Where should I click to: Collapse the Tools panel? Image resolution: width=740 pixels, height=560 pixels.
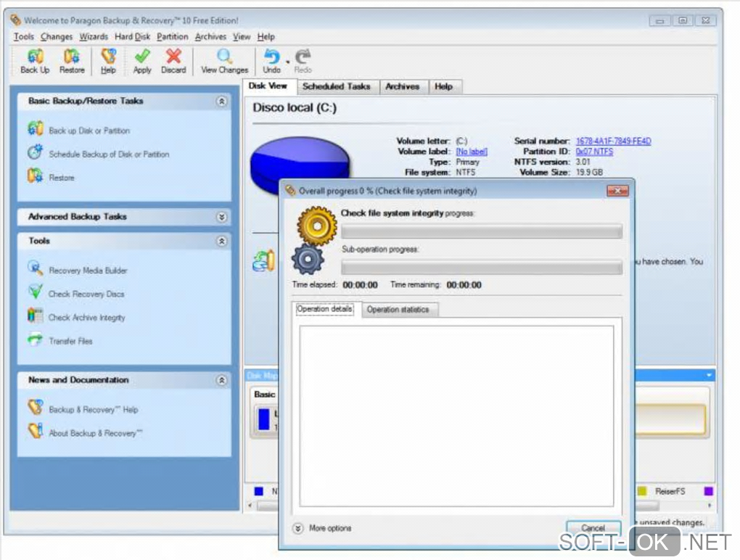[221, 242]
